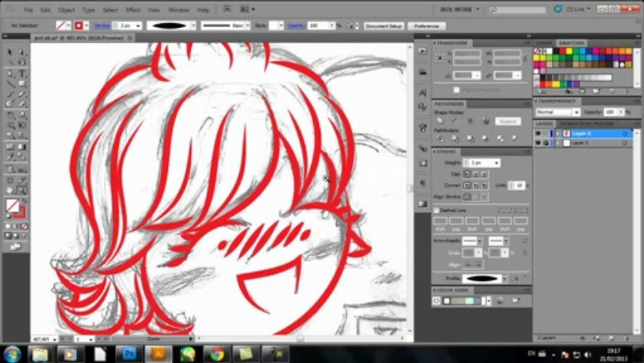Open the Character panel dock icon
This screenshot has height=363, width=644.
pyautogui.click(x=422, y=92)
